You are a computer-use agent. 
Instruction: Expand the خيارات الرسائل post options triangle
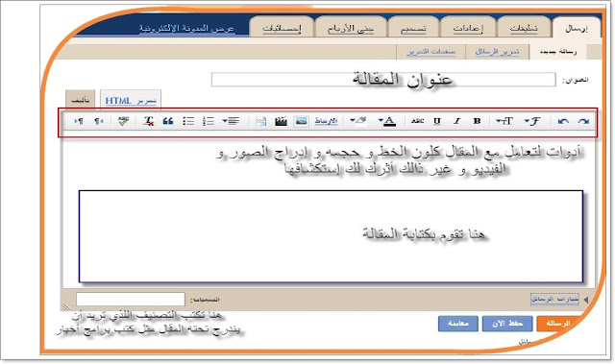(586, 300)
